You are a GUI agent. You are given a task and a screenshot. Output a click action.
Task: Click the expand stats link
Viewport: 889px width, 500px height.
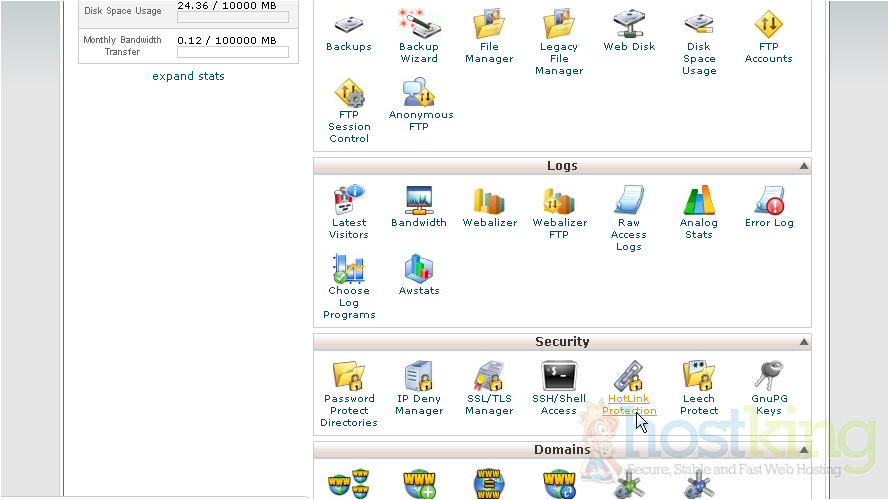(188, 76)
